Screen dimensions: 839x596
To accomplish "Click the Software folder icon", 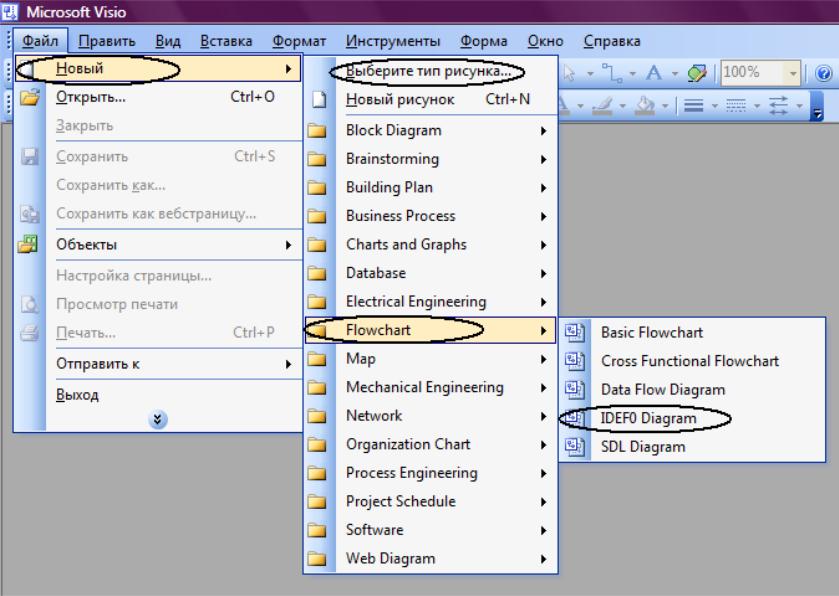I will pyautogui.click(x=317, y=530).
